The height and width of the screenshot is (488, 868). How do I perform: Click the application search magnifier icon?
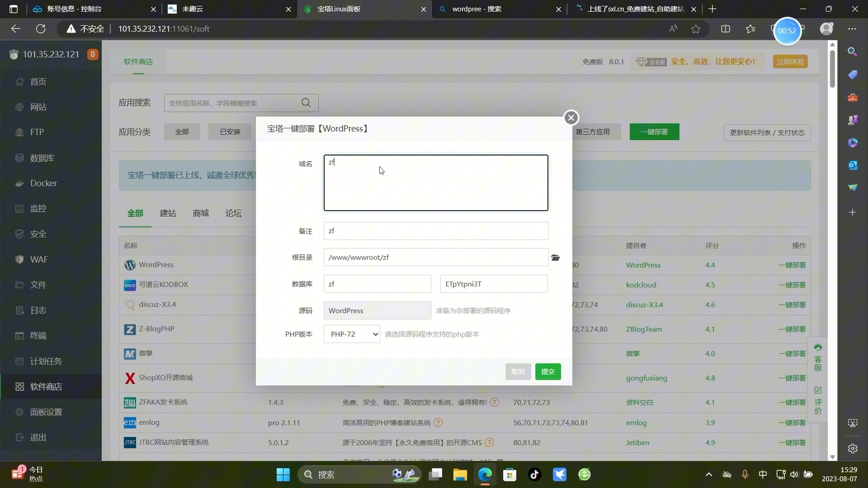(306, 102)
